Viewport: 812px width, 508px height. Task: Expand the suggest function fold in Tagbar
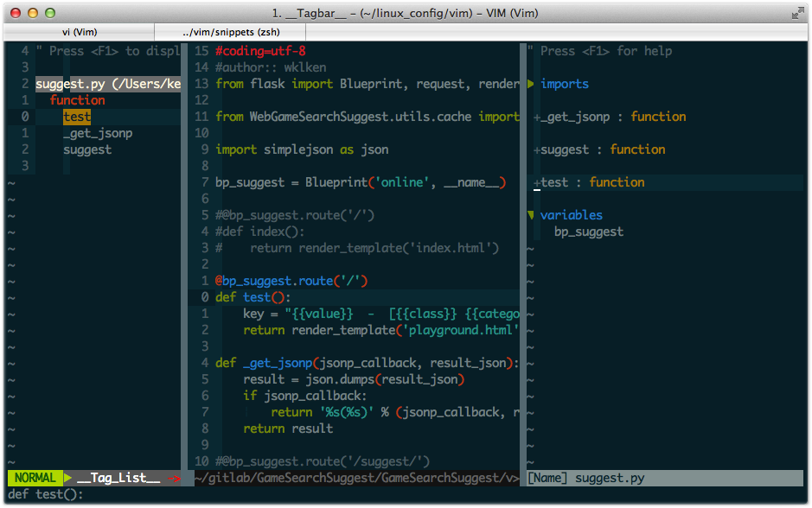[x=537, y=150]
